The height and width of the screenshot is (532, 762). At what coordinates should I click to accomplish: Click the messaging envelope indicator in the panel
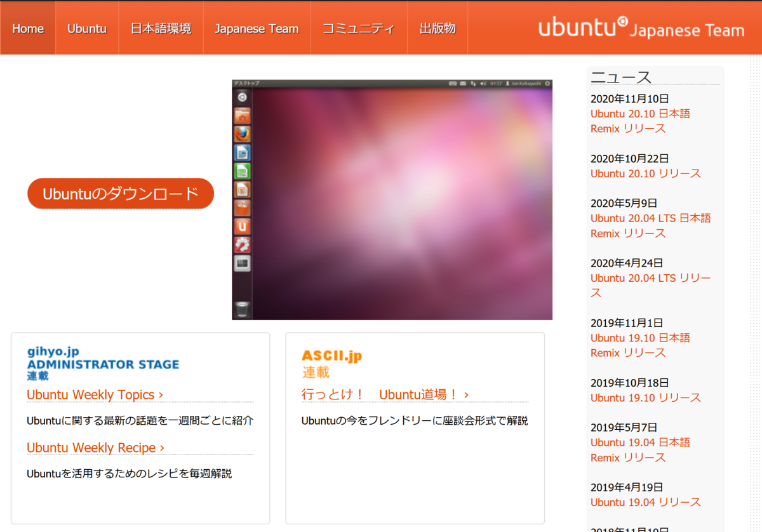pyautogui.click(x=463, y=84)
